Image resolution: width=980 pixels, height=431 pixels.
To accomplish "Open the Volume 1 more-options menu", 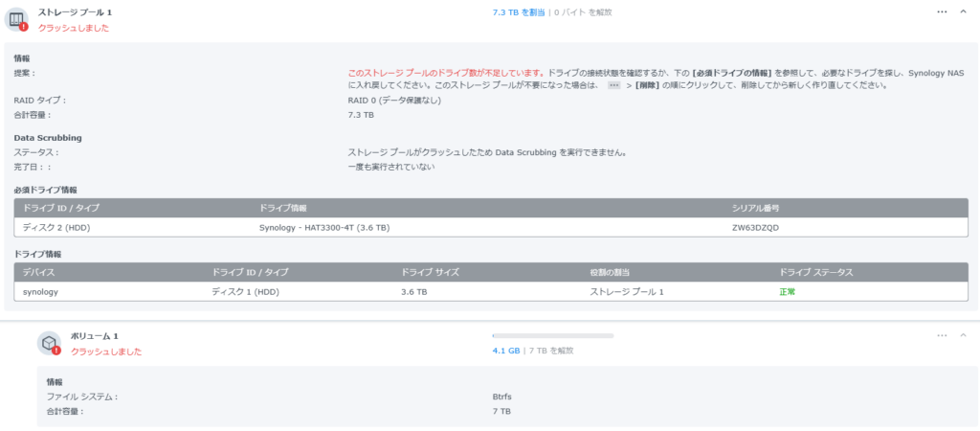I will pyautogui.click(x=942, y=335).
